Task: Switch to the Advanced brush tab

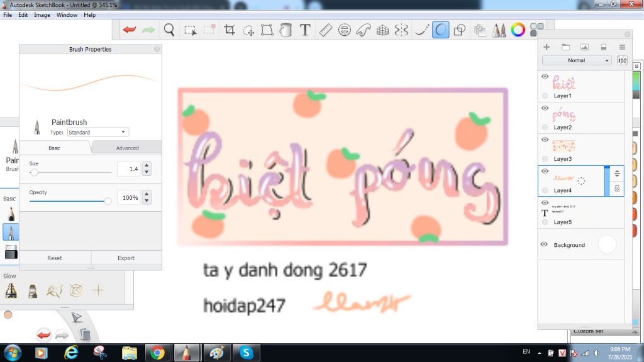Action: 127,148
